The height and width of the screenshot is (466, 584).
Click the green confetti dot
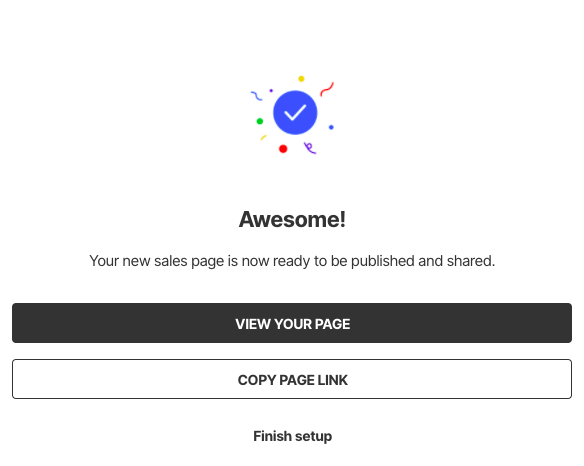260,121
